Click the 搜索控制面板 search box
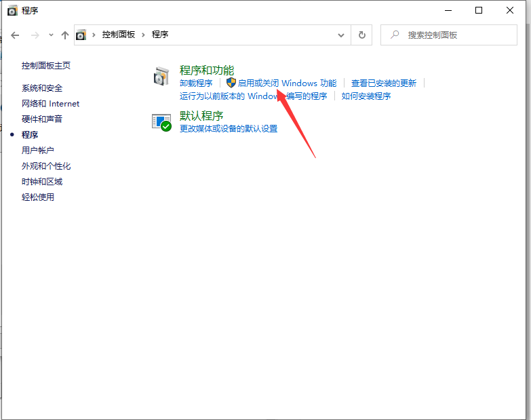531x420 pixels. (454, 35)
